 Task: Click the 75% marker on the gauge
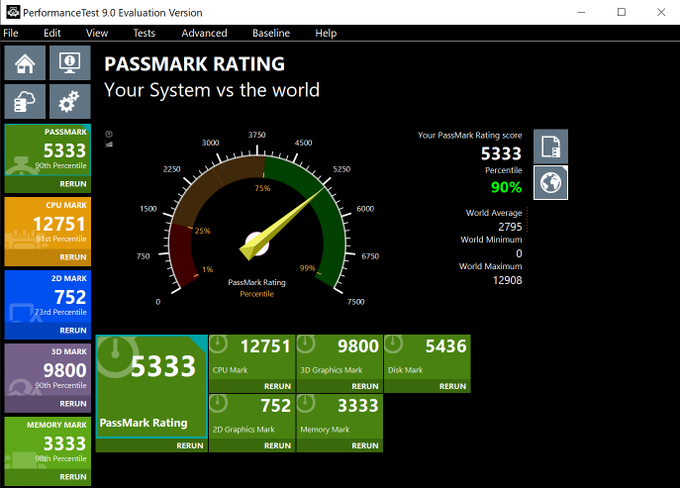click(x=262, y=188)
